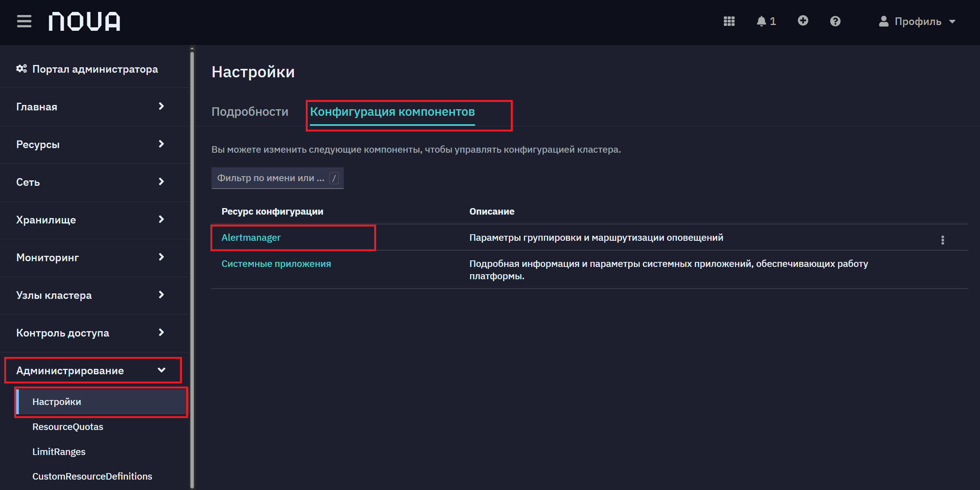Focus the filter by name field

click(277, 178)
